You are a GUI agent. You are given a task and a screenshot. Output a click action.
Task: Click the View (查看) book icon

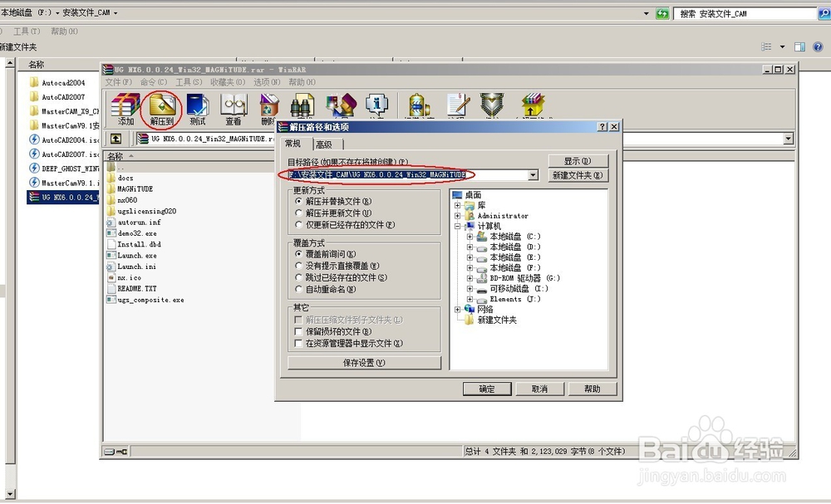[x=234, y=109]
